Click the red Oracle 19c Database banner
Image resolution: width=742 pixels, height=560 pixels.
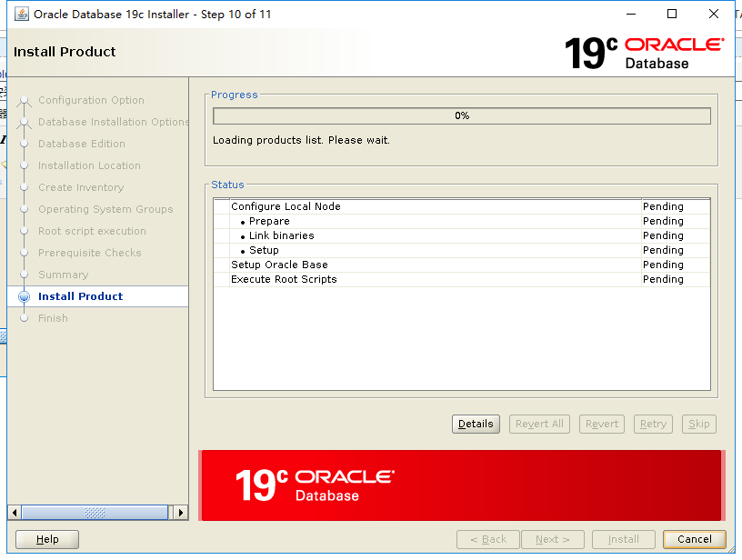coord(461,485)
